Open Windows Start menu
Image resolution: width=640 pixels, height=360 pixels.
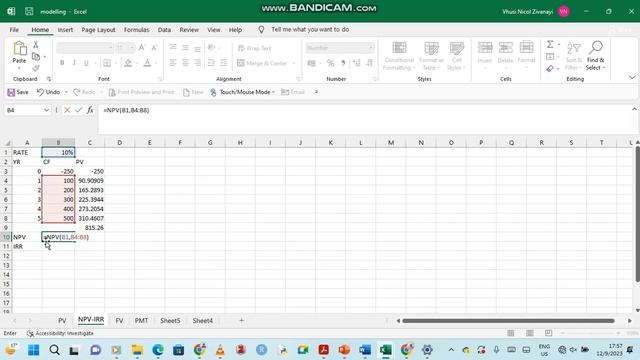click(x=33, y=350)
